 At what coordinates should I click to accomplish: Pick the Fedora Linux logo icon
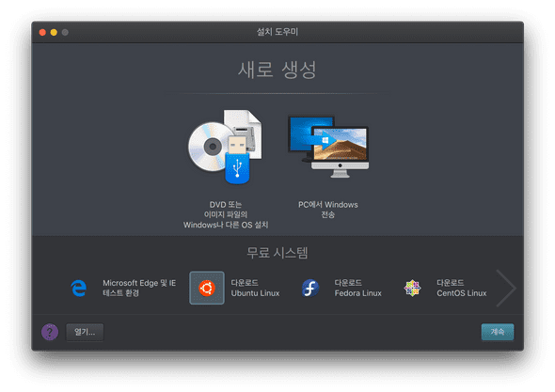point(310,288)
